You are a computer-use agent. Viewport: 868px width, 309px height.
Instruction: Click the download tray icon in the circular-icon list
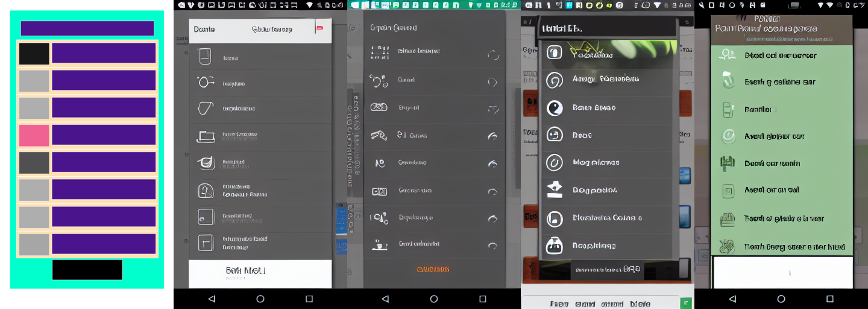[x=554, y=190]
